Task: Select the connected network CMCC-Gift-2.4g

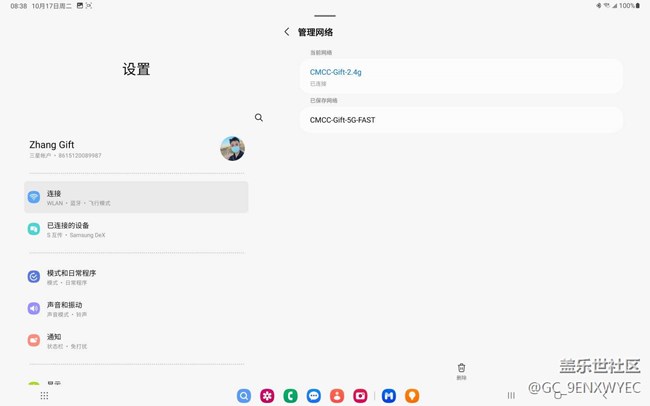Action: click(460, 76)
